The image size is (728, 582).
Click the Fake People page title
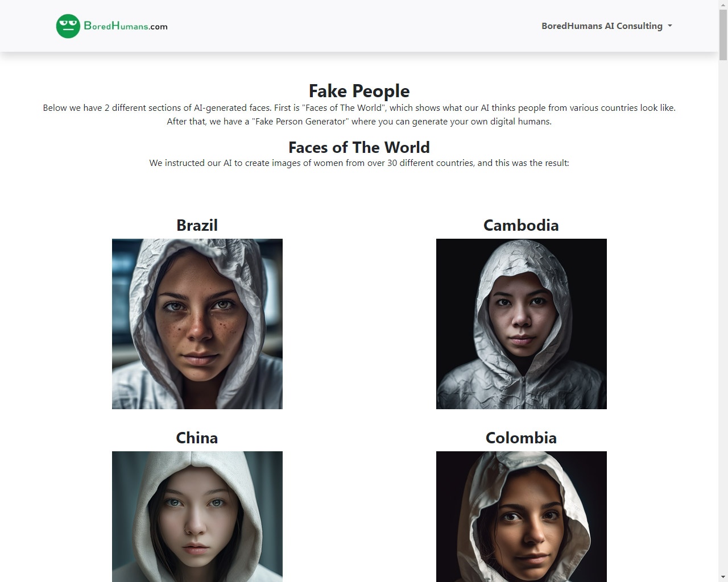pyautogui.click(x=359, y=91)
